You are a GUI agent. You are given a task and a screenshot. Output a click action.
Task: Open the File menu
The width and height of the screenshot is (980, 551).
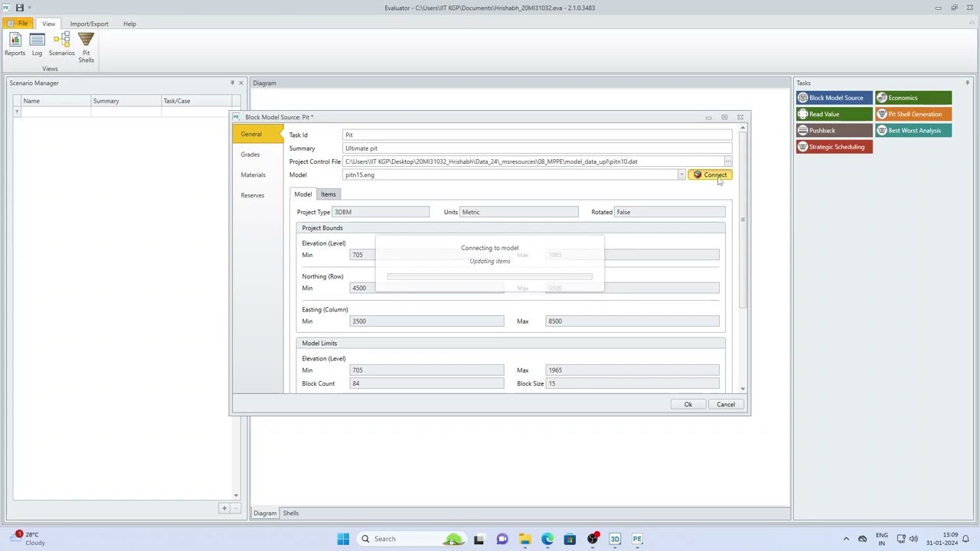click(x=18, y=24)
